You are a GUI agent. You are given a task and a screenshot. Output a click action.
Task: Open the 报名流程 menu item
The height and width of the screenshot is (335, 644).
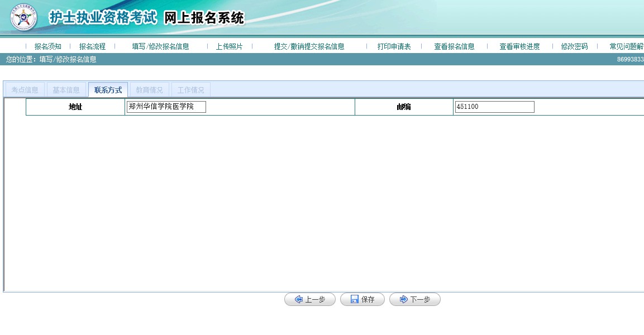pyautogui.click(x=92, y=47)
